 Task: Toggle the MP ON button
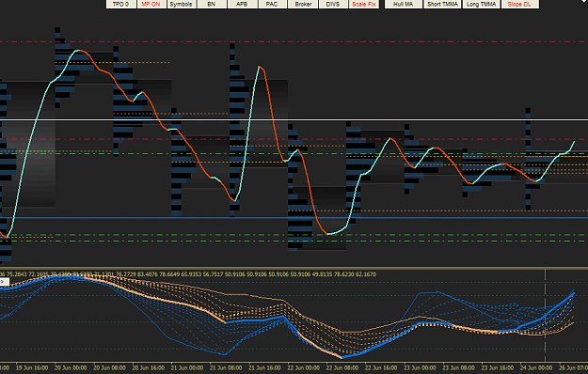tap(151, 4)
